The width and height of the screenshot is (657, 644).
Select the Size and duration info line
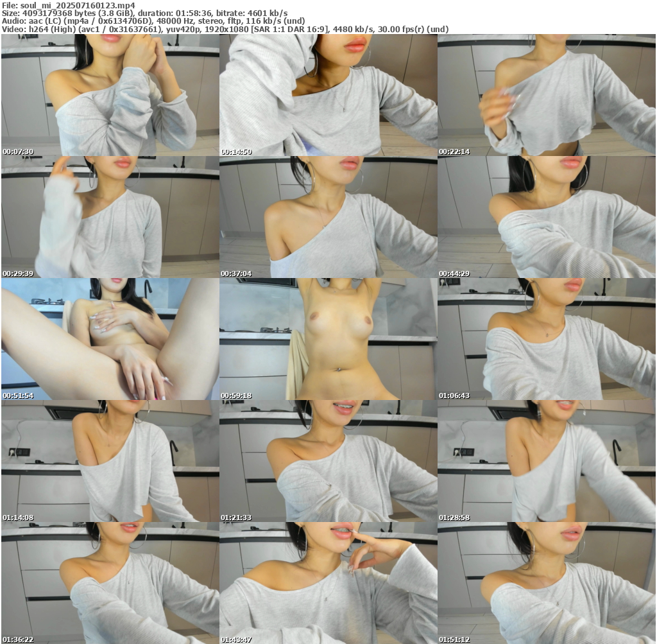(144, 13)
